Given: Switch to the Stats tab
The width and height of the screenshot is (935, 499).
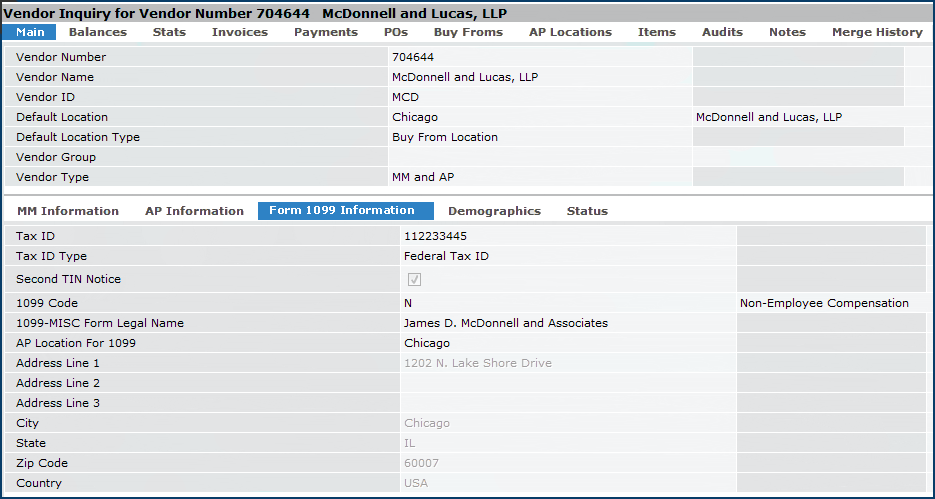Looking at the screenshot, I should click(x=169, y=32).
